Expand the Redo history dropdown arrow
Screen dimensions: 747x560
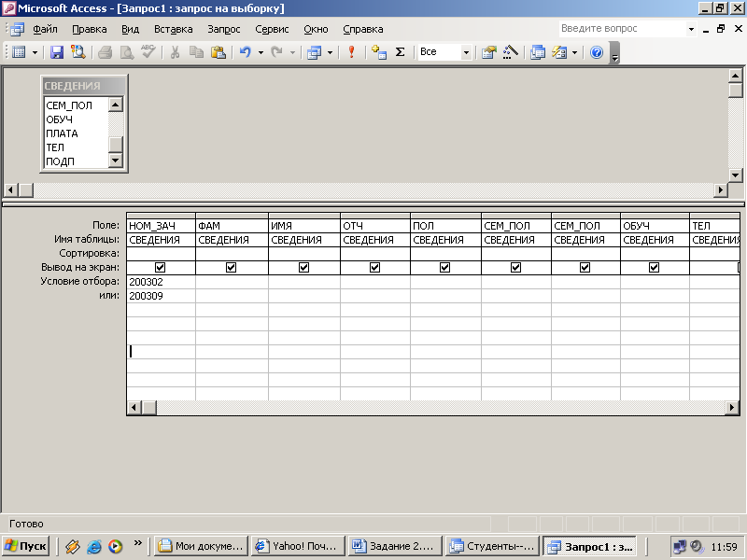[x=292, y=52]
